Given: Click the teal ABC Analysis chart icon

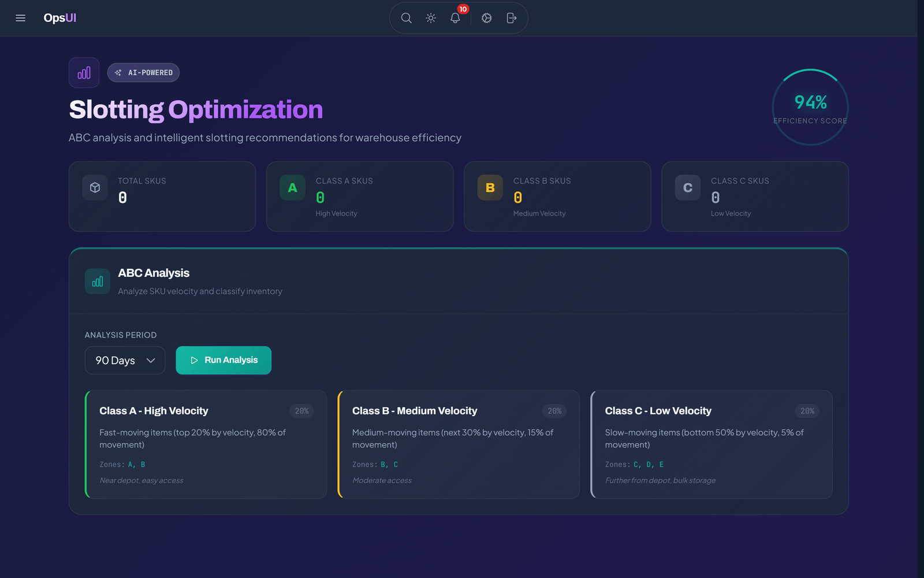Looking at the screenshot, I should point(98,281).
